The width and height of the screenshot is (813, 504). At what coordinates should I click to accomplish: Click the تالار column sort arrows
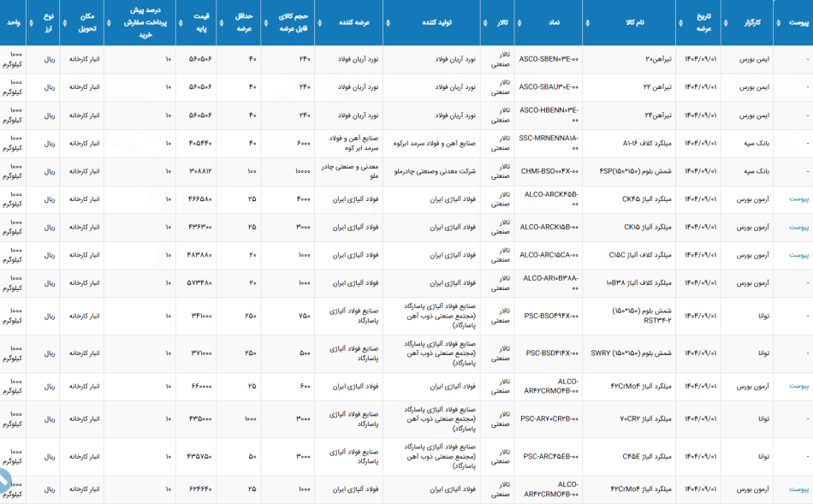click(x=485, y=23)
